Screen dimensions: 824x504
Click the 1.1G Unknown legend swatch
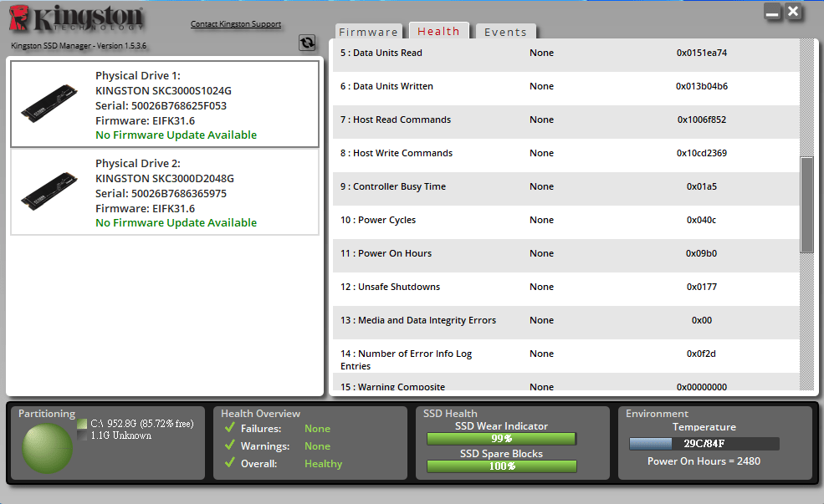[x=82, y=435]
